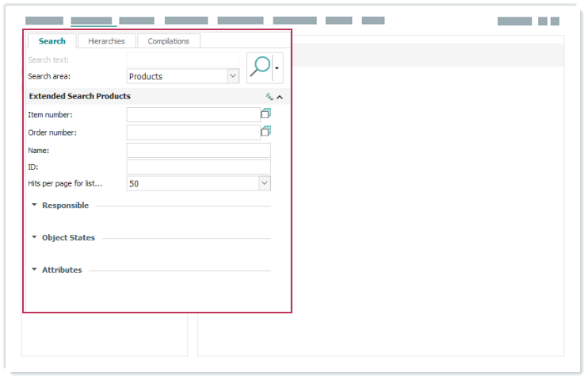The image size is (588, 380).
Task: Click into the Item number field
Action: [193, 115]
